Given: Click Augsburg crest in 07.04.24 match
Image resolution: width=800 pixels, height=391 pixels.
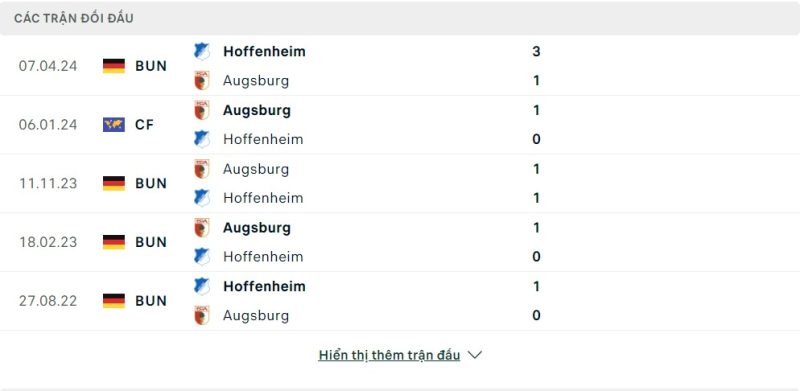Looking at the screenshot, I should [202, 81].
